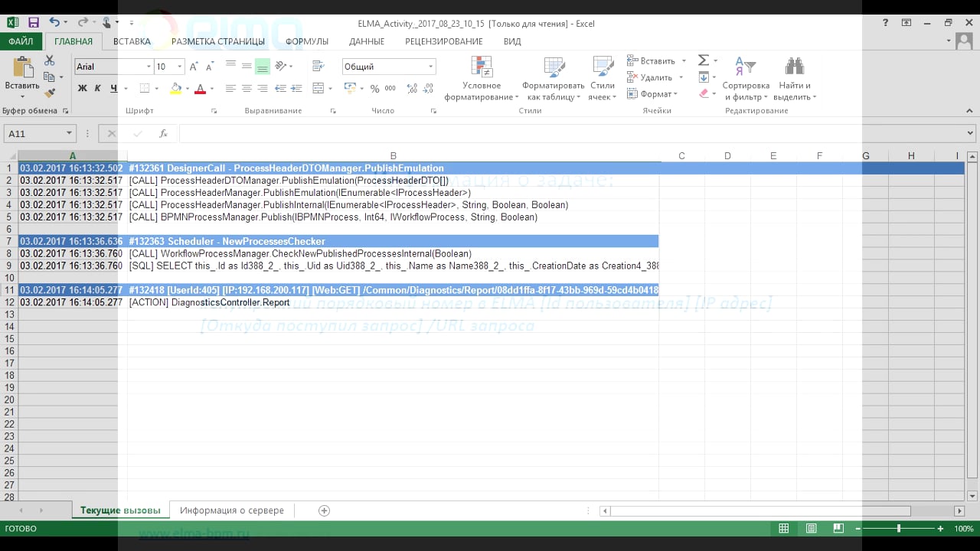Open the Общий number format dropdown
Viewport: 980px width, 551px height.
click(x=431, y=67)
